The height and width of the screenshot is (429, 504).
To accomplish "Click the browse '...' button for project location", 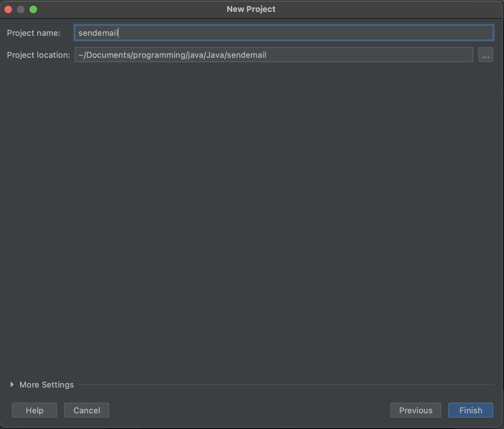I will [x=485, y=55].
